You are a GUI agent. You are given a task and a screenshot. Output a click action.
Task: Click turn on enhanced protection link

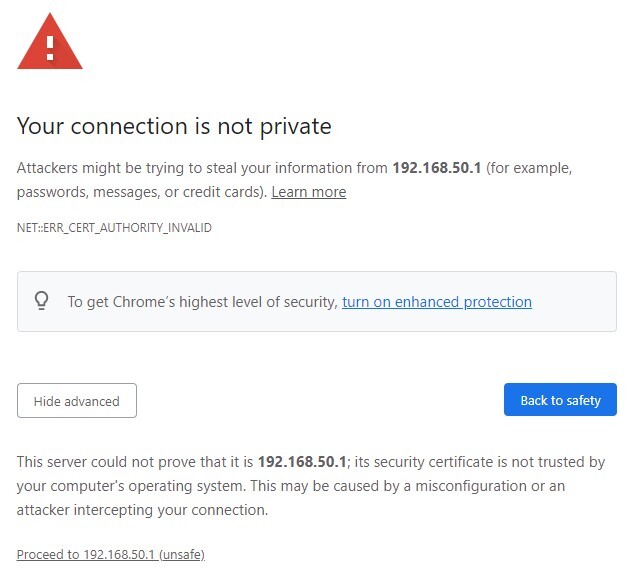[436, 302]
